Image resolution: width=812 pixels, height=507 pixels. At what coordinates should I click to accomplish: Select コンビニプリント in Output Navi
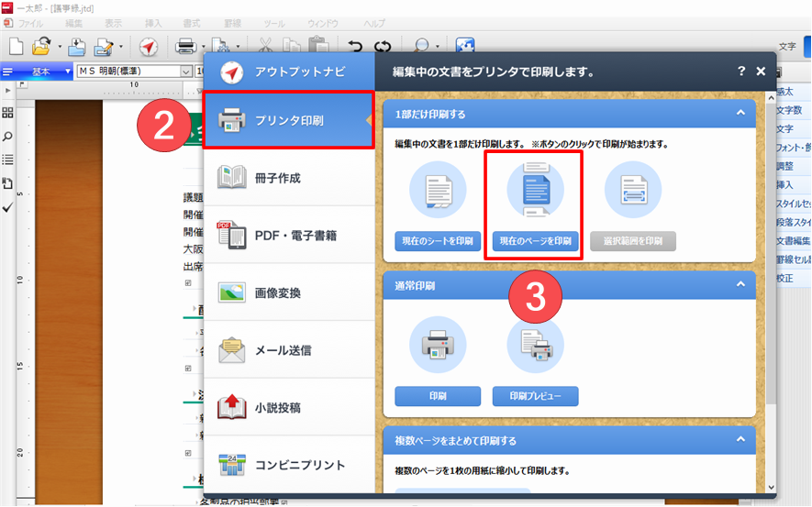coord(288,465)
